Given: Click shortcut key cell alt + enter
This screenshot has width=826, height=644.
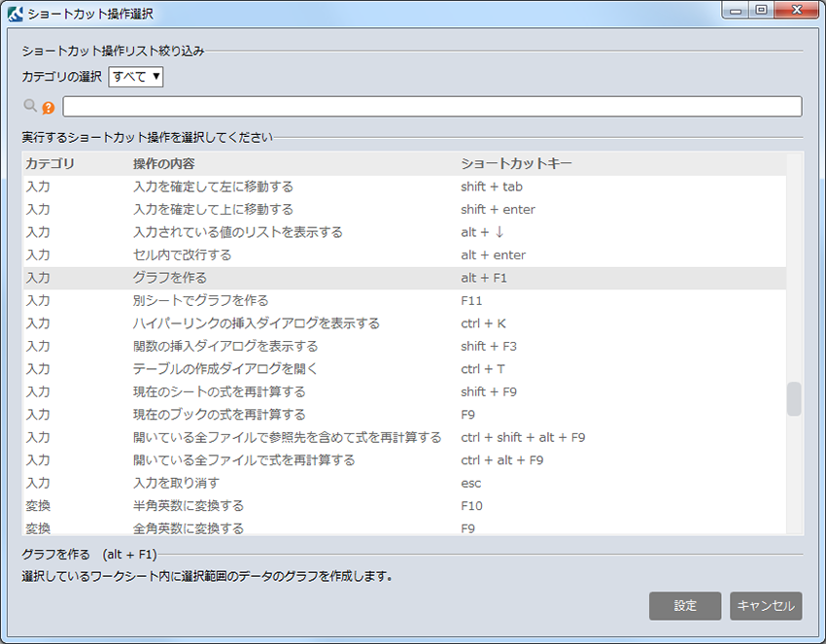Looking at the screenshot, I should pos(493,254).
